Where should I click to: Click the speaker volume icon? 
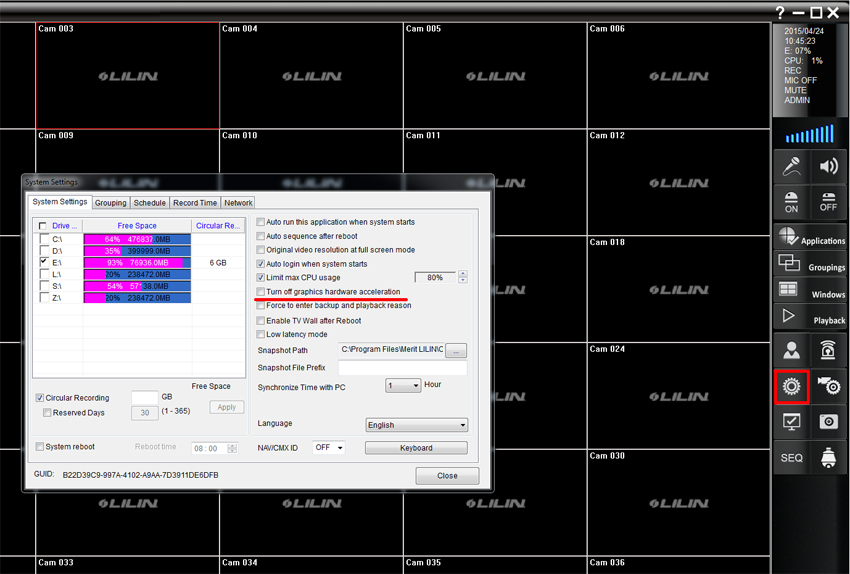[x=828, y=167]
